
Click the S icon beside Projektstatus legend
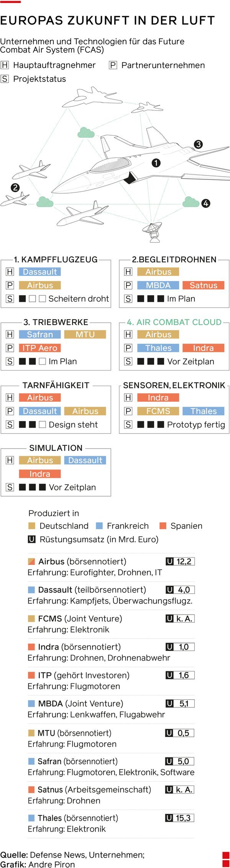(x=5, y=79)
